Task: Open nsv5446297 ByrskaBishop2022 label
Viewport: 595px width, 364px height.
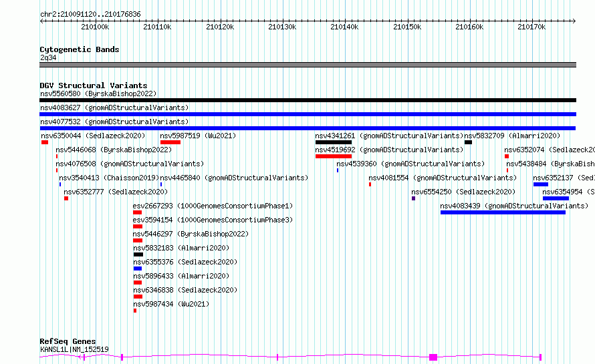Action: pos(191,234)
